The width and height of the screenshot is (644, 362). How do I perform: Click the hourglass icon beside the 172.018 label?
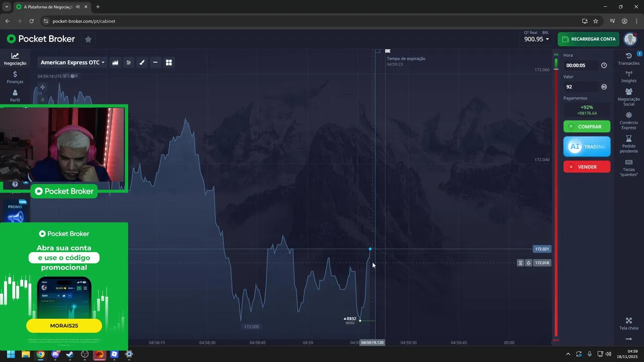point(521,263)
